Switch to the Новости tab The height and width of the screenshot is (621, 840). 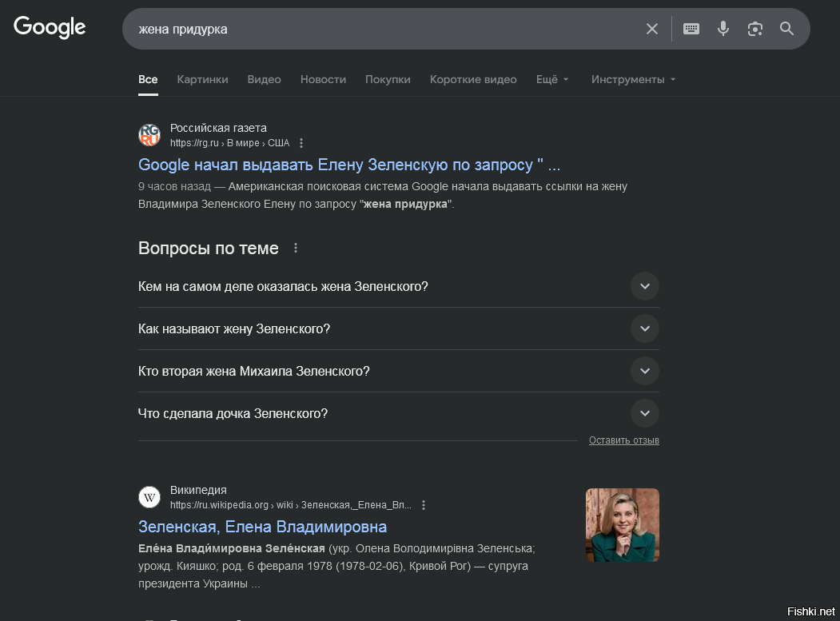pos(323,79)
